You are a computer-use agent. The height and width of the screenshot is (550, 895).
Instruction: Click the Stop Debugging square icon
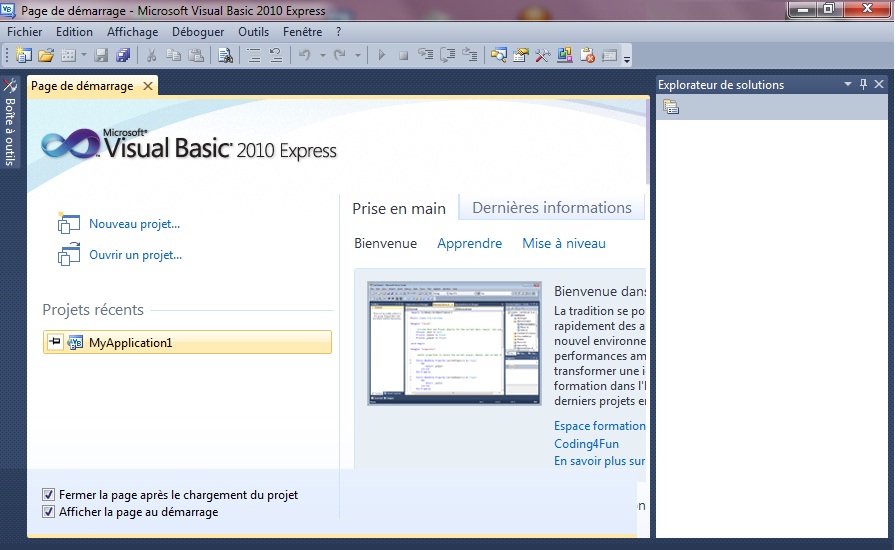coord(404,55)
